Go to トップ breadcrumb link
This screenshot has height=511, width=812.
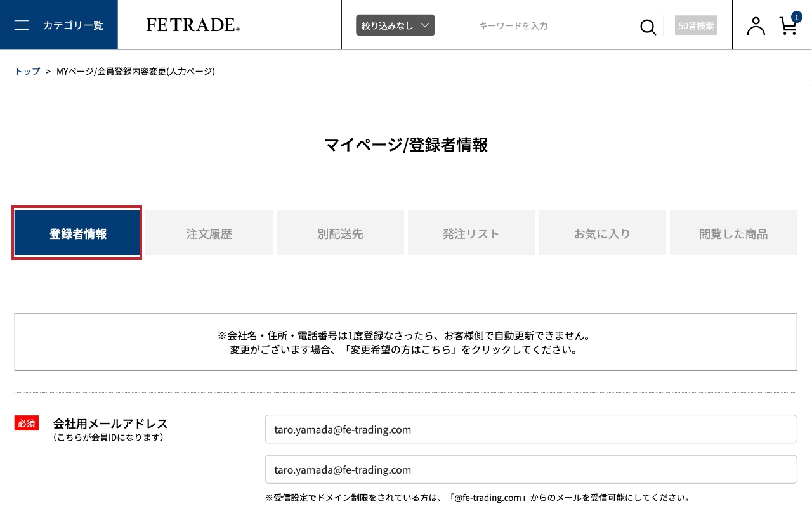pos(27,72)
